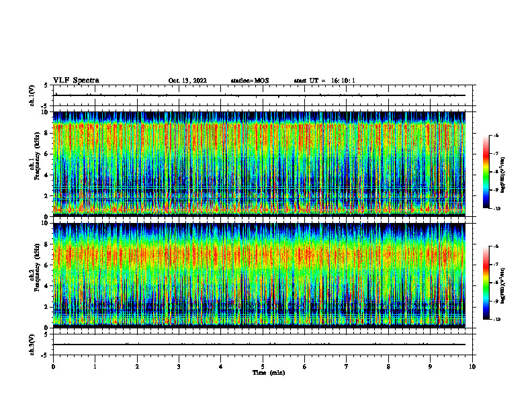Click the time axis tick label "0"
The height and width of the screenshot is (411, 532).
(x=53, y=367)
